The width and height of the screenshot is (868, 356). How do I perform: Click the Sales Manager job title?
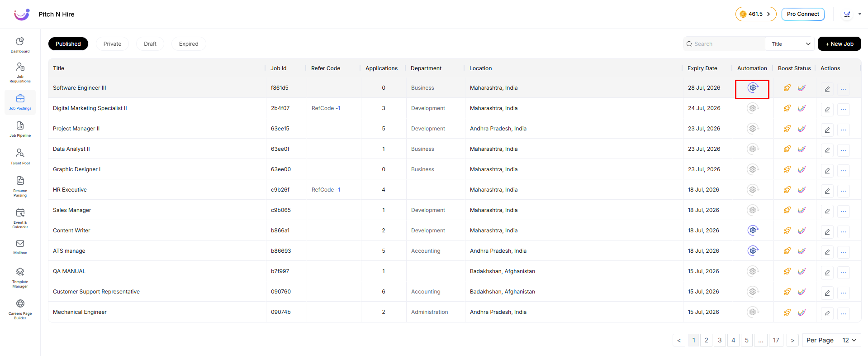pos(72,210)
